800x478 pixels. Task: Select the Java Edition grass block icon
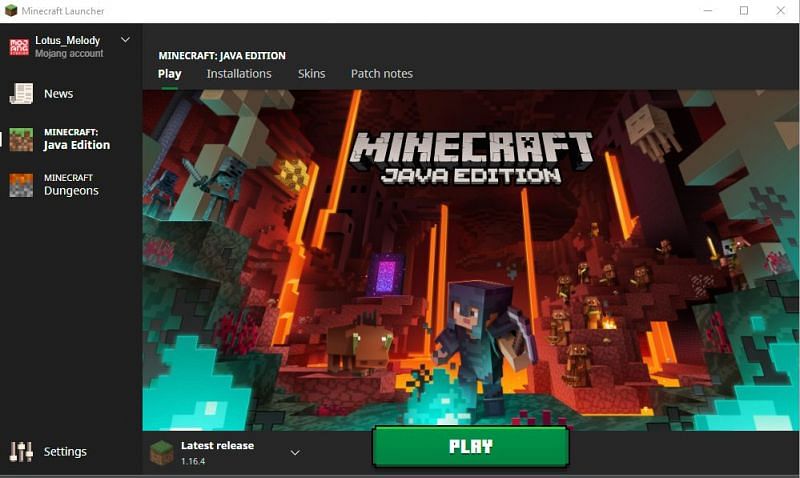tap(21, 139)
